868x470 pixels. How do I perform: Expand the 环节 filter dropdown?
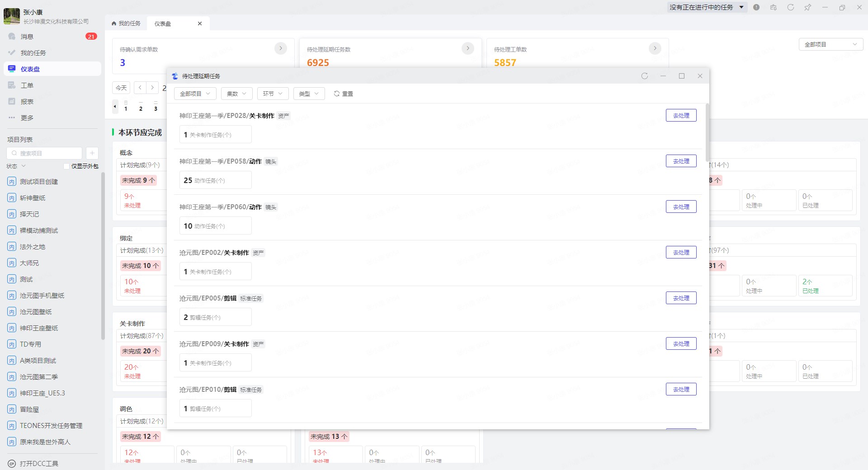[273, 94]
